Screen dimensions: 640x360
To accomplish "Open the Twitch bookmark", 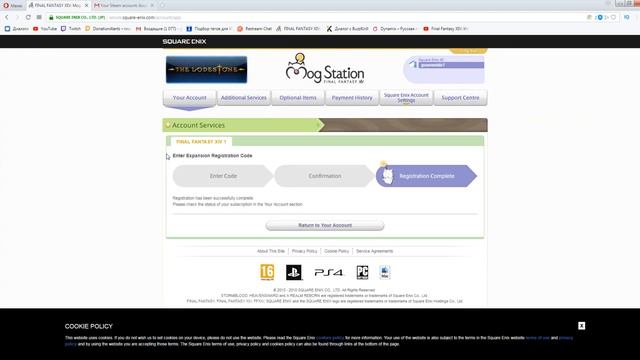I will 71,29.
